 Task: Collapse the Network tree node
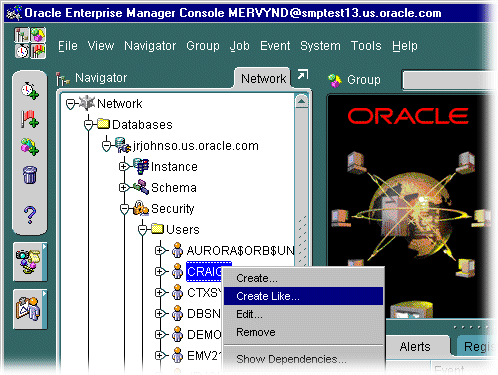tap(70, 104)
